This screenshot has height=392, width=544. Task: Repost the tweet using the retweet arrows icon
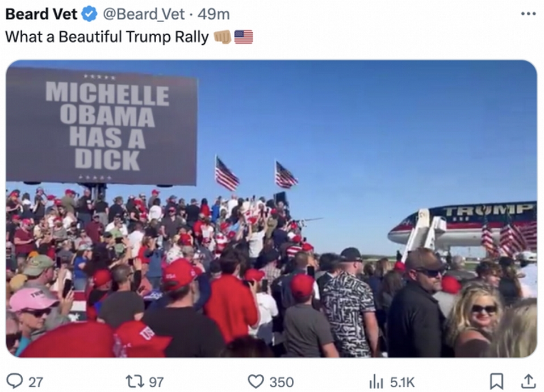click(x=135, y=381)
